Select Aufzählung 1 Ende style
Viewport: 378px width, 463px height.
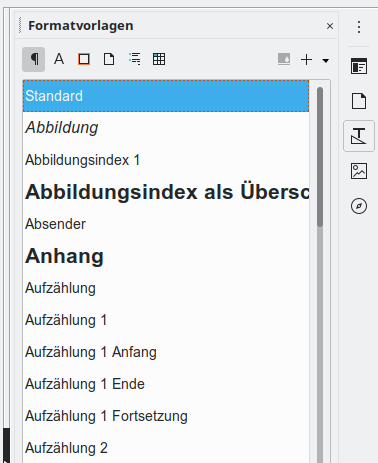166,384
